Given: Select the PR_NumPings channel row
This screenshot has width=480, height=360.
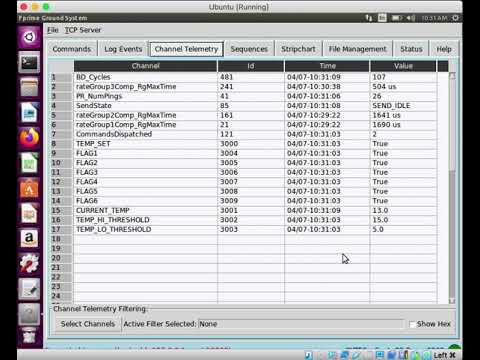Looking at the screenshot, I should 255,96.
